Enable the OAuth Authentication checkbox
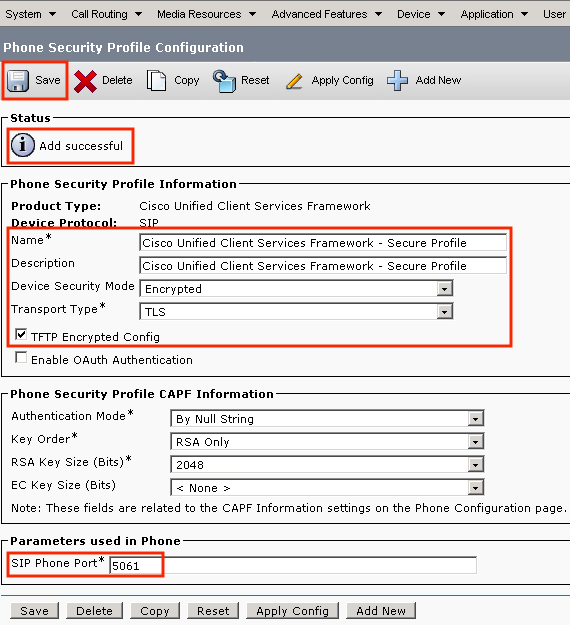 21,358
